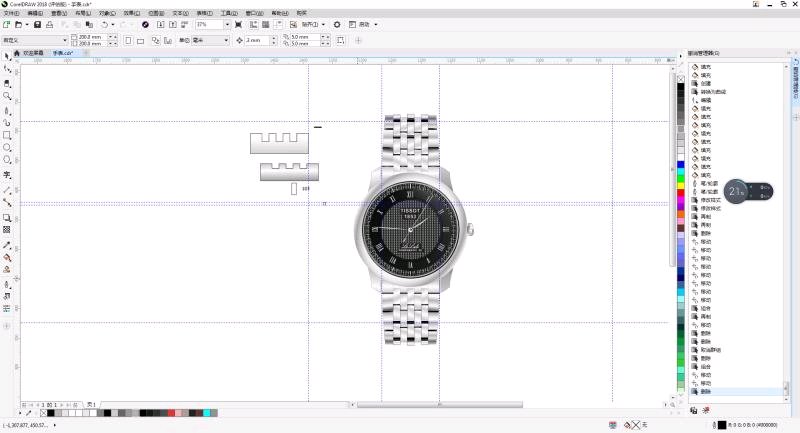Image resolution: width=800 pixels, height=433 pixels.
Task: Click the Print icon
Action: pyautogui.click(x=49, y=24)
